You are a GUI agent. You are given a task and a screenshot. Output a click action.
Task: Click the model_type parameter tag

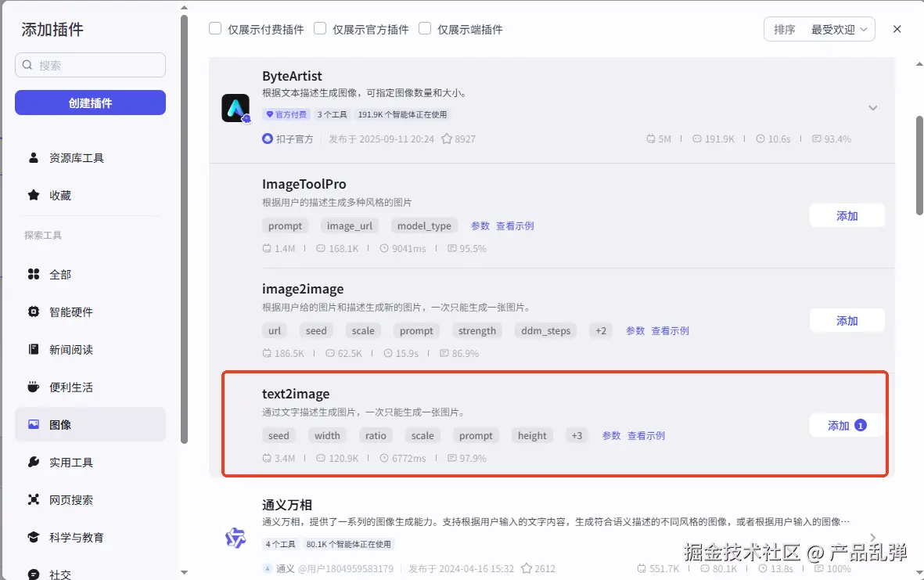pyautogui.click(x=424, y=225)
